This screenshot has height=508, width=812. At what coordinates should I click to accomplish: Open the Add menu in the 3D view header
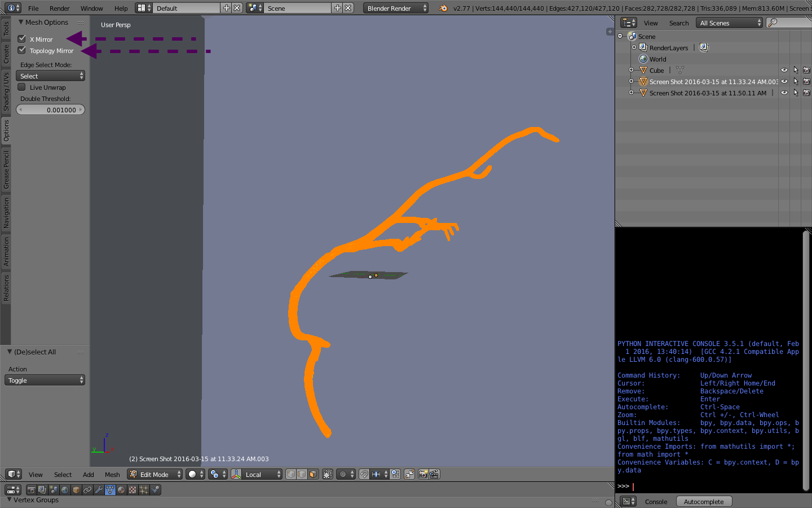coord(89,475)
